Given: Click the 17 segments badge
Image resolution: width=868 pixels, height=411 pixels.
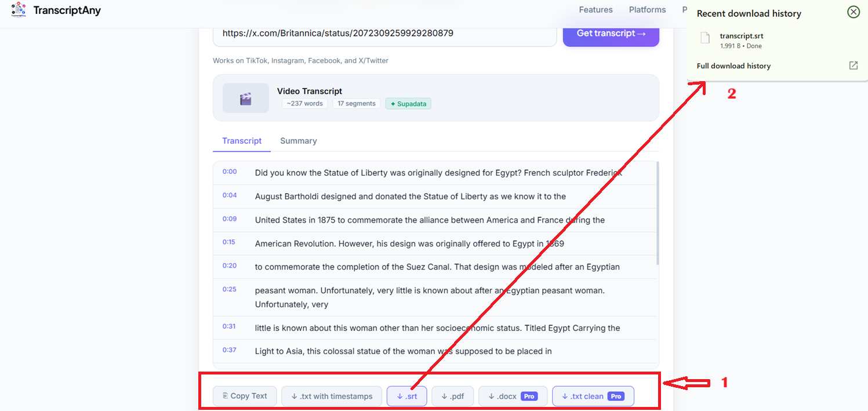Looking at the screenshot, I should [357, 104].
